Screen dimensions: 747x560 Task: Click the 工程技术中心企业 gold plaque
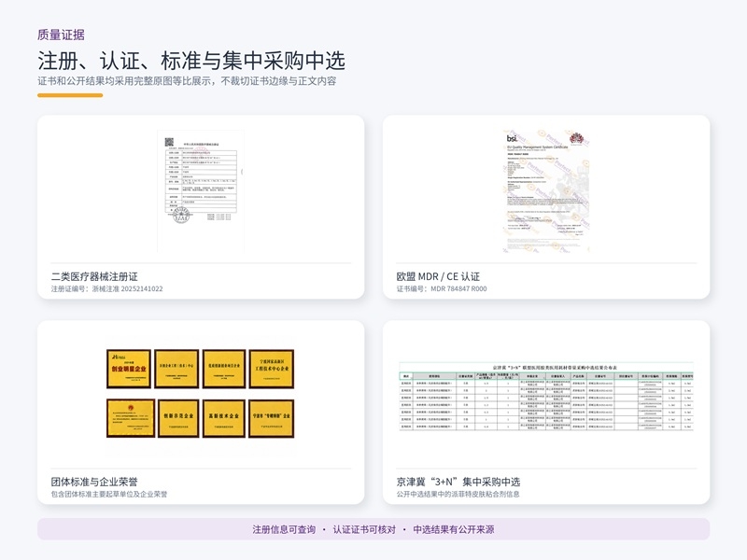pos(272,369)
